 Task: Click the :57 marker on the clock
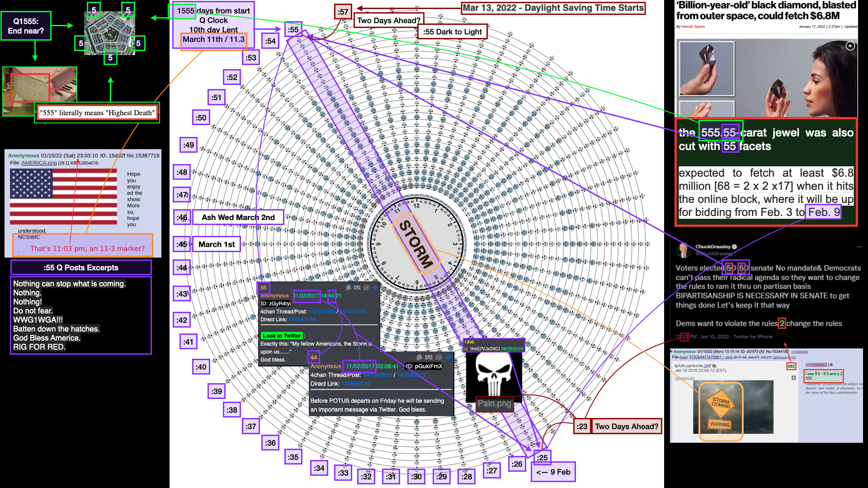(x=343, y=12)
